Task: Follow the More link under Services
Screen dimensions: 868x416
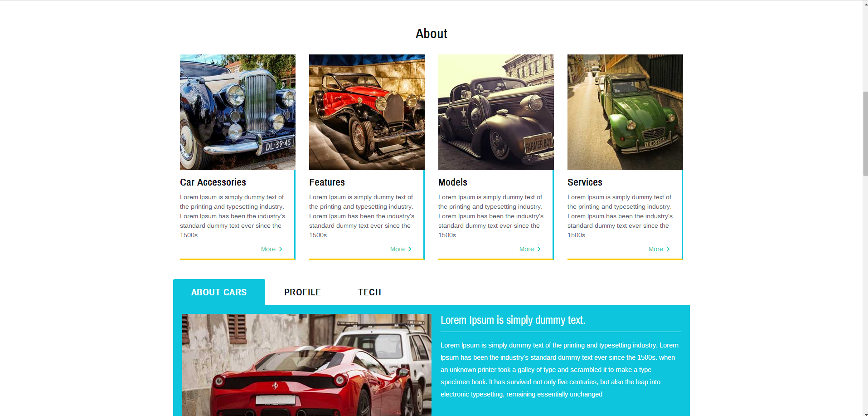Action: 656,249
